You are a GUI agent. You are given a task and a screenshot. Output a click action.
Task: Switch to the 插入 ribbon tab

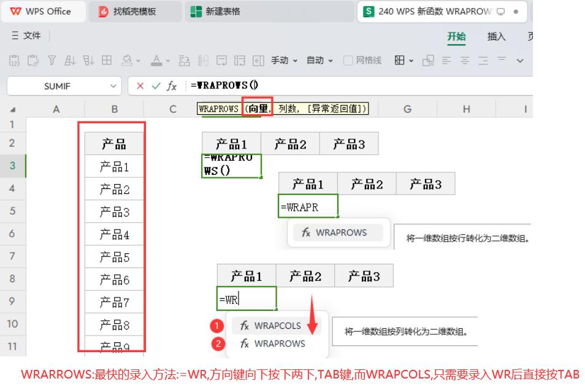tap(496, 37)
